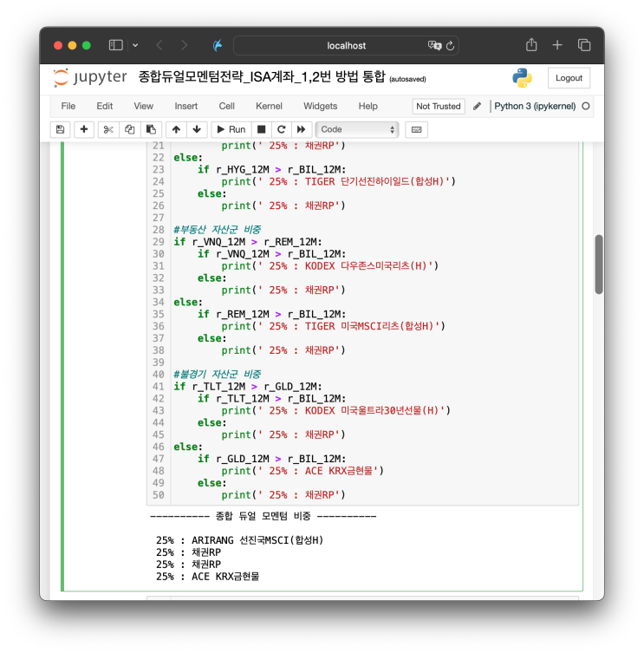This screenshot has height=653, width=644.
Task: Click the autosaved status text
Action: 407,79
